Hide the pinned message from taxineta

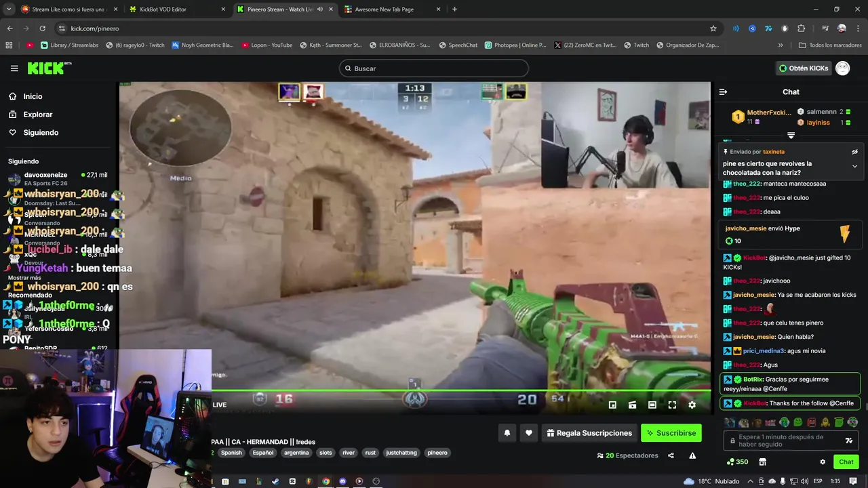(854, 152)
